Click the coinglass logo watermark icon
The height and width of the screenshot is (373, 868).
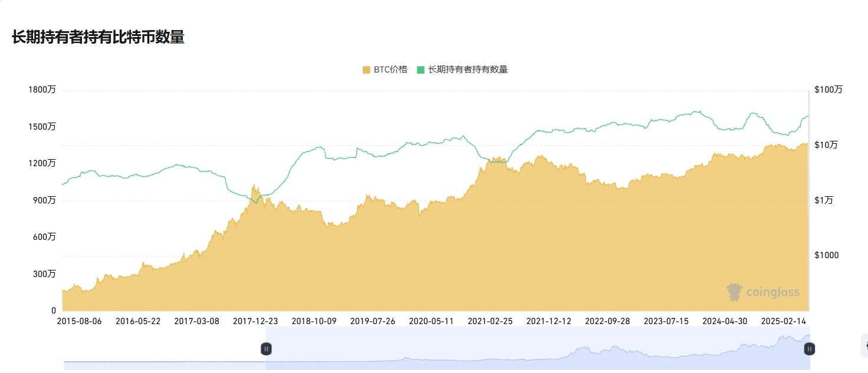(x=734, y=292)
